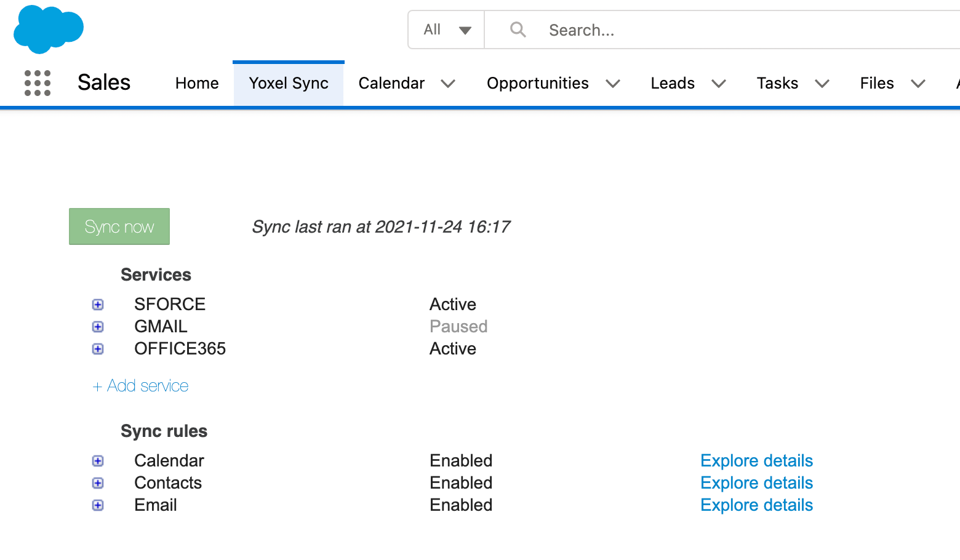Open the Opportunities tab dropdown chevron
The height and width of the screenshot is (560, 960).
pyautogui.click(x=612, y=84)
